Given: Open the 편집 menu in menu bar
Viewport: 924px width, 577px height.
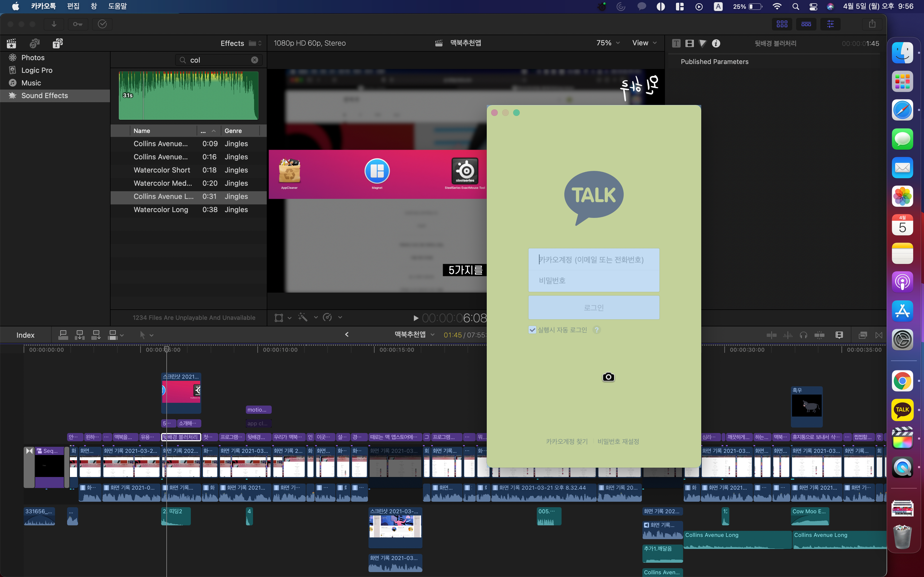Looking at the screenshot, I should (73, 6).
